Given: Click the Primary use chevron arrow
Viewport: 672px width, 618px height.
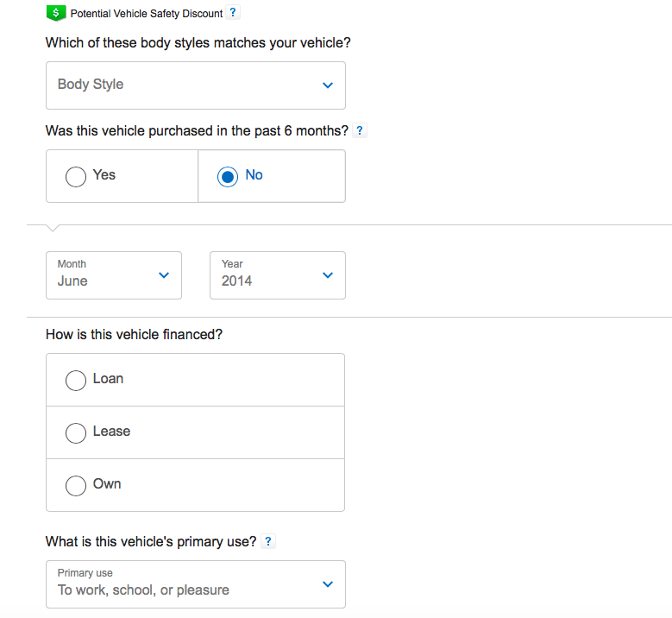Looking at the screenshot, I should click(327, 584).
